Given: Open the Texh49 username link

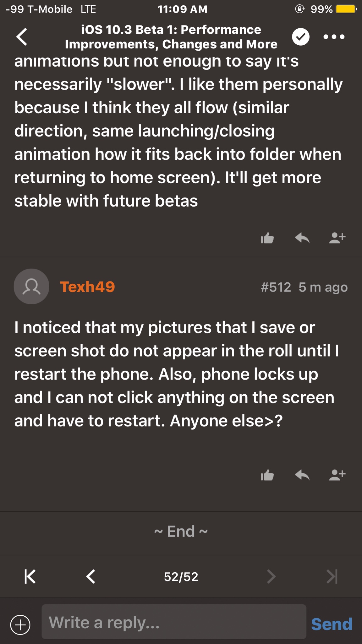Looking at the screenshot, I should click(87, 287).
